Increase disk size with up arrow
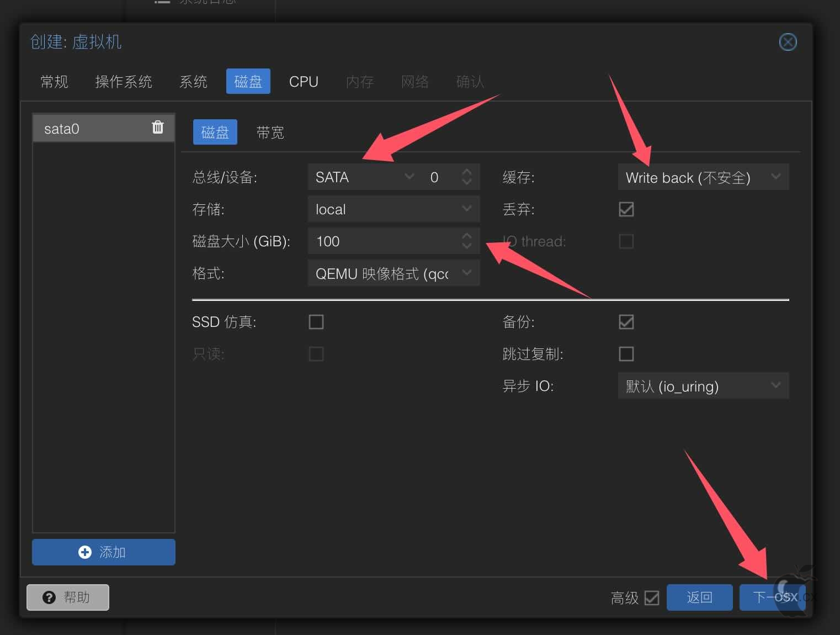 click(467, 236)
